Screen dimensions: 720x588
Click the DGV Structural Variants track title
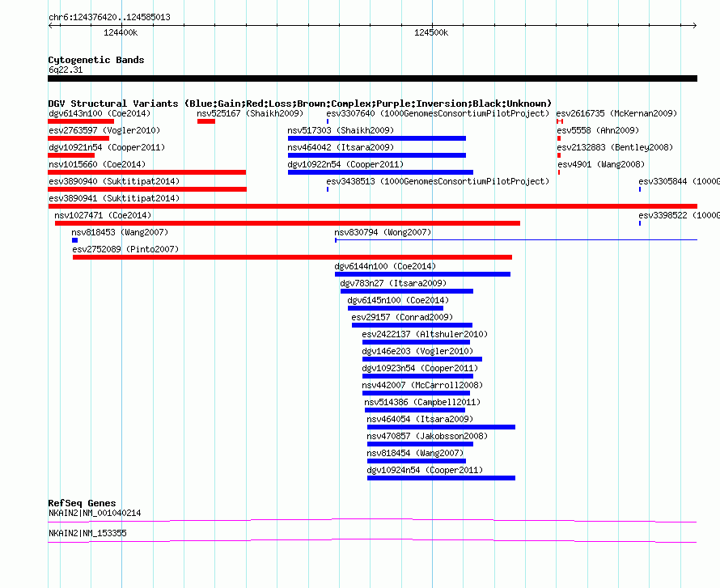coord(300,104)
